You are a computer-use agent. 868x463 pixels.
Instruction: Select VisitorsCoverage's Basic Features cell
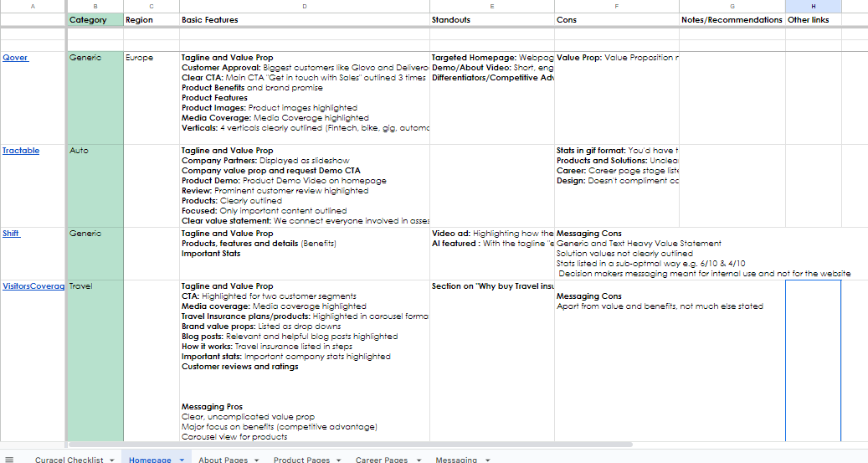pyautogui.click(x=305, y=361)
